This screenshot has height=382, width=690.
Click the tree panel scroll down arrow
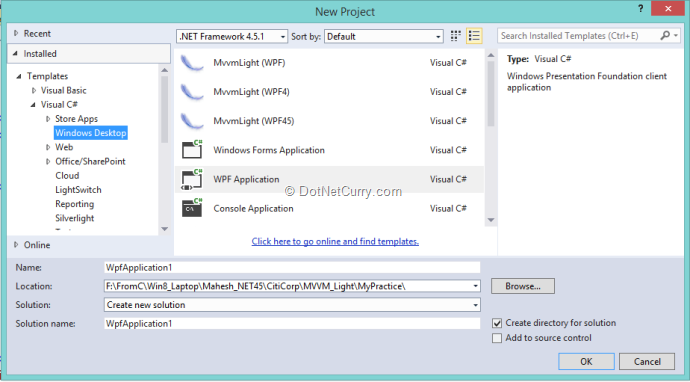[165, 229]
